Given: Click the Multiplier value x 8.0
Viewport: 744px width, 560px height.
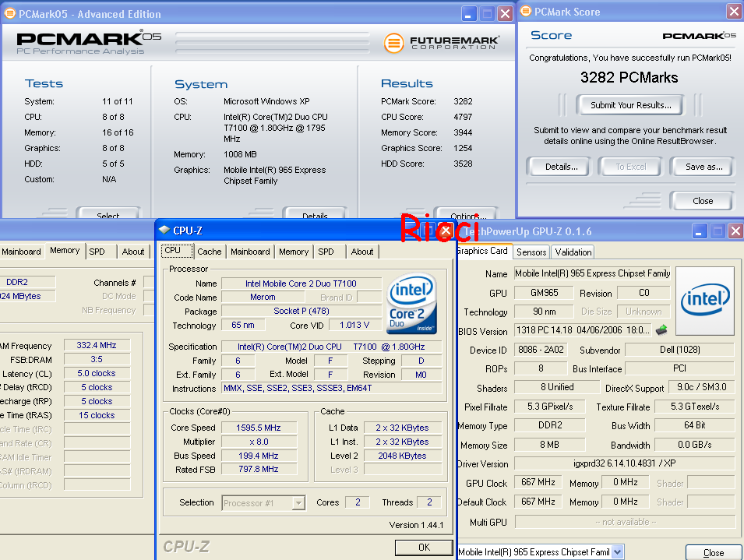Looking at the screenshot, I should click(x=259, y=442).
